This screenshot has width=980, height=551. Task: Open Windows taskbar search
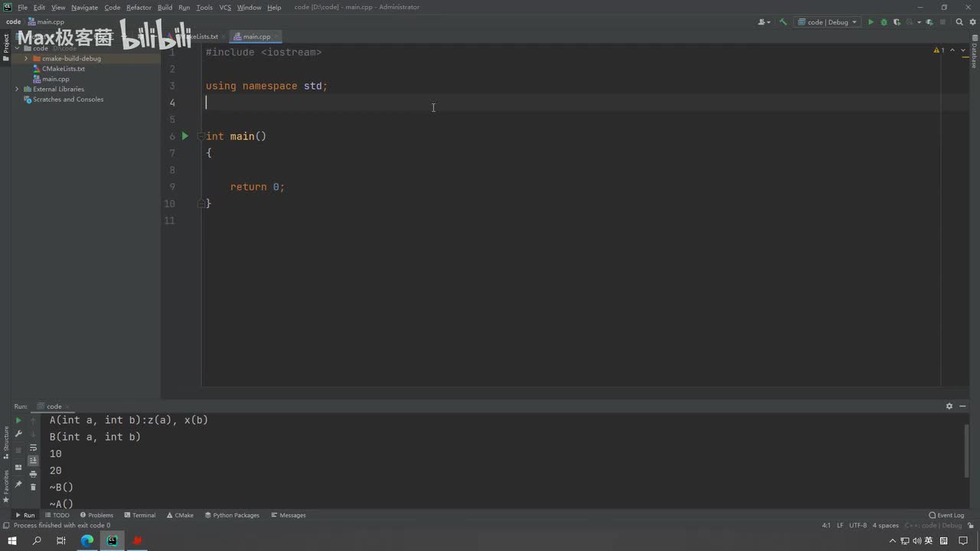37,540
